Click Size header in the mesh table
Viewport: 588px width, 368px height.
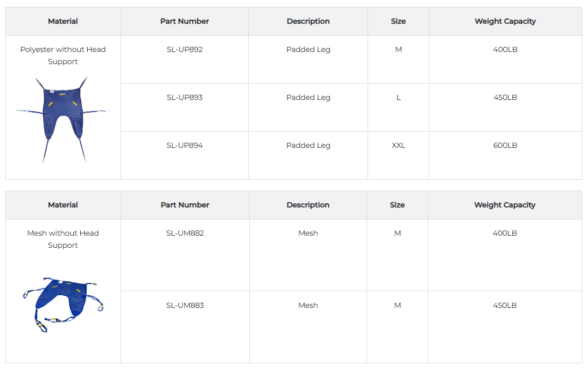pyautogui.click(x=397, y=205)
